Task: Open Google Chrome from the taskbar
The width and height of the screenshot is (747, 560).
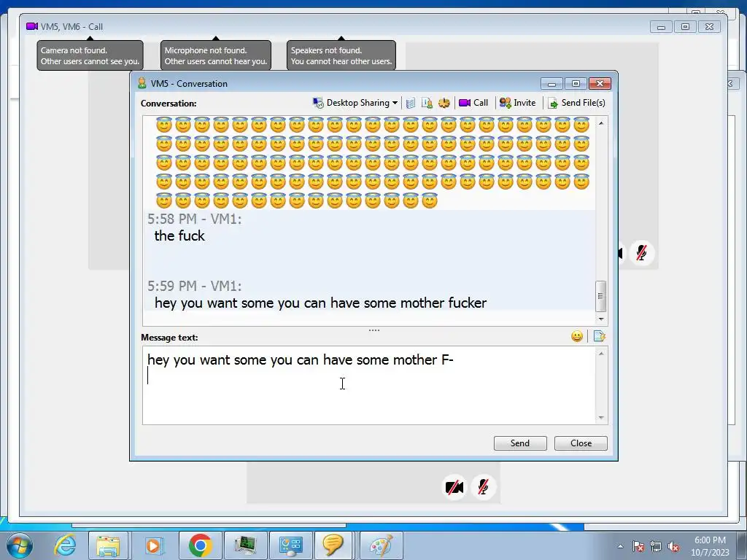Action: tap(200, 545)
